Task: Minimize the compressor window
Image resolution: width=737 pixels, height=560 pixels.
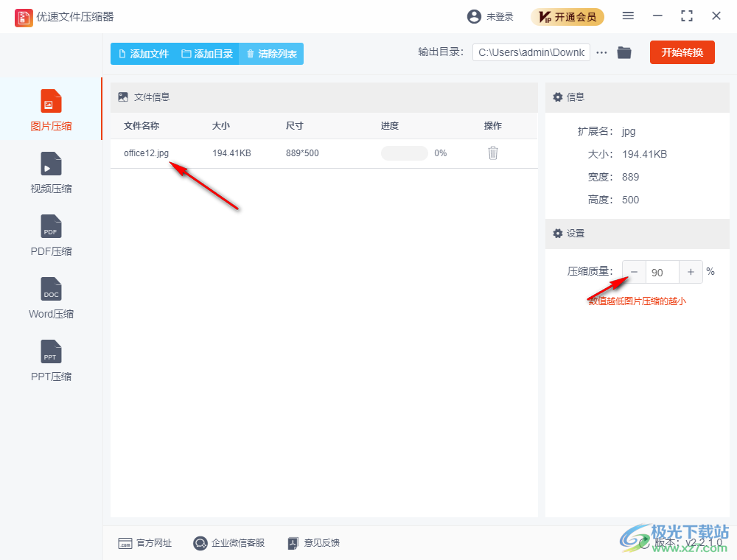Action: click(657, 16)
